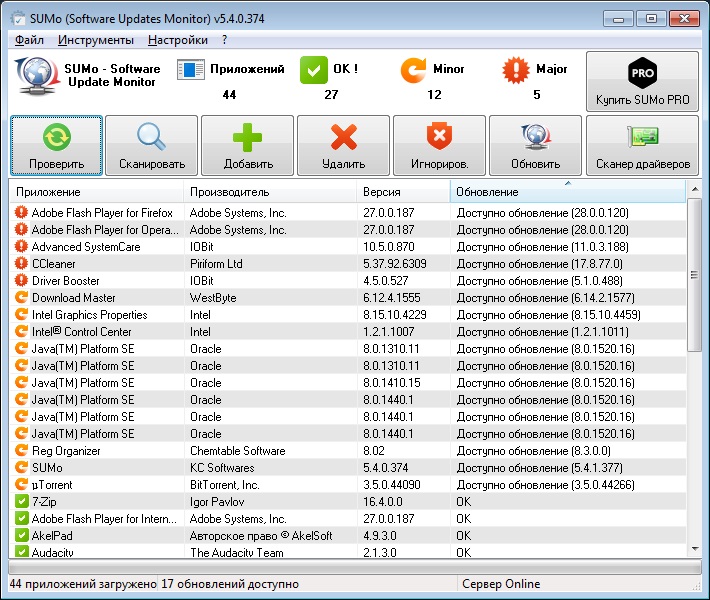Sort by Приложение column header
The height and width of the screenshot is (600, 710).
tap(97, 192)
